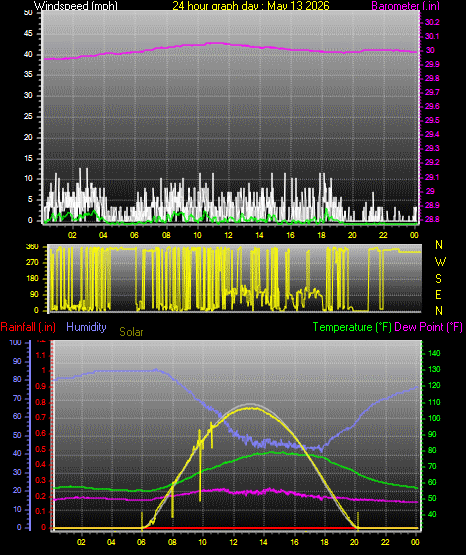466x555 pixels.
Task: Select the 140 temperature scale value
Action: point(434,353)
